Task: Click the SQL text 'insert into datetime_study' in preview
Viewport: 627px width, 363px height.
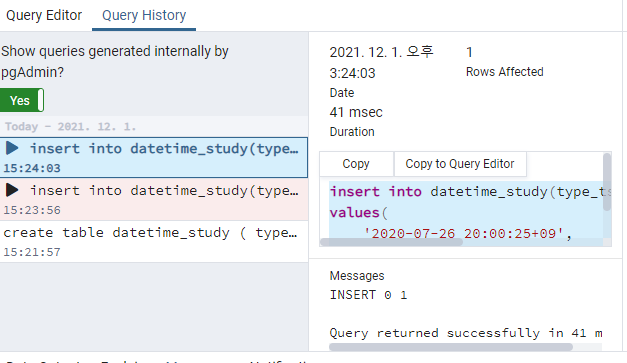Action: pyautogui.click(x=438, y=191)
